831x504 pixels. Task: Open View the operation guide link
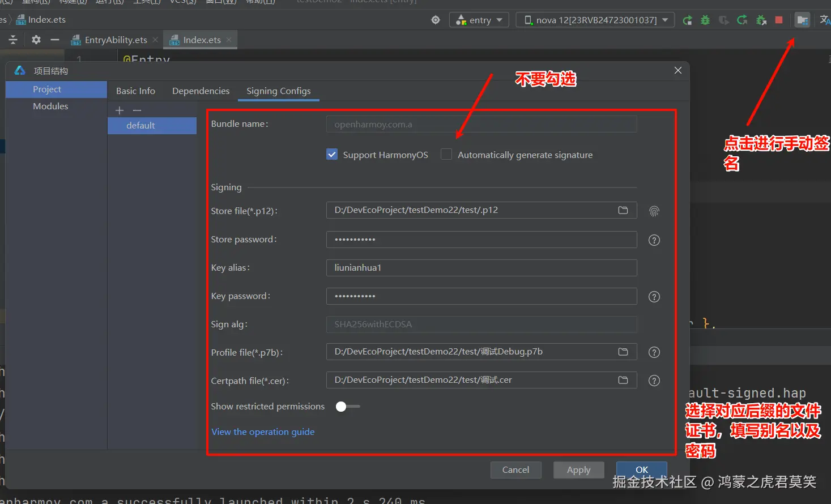tap(263, 432)
